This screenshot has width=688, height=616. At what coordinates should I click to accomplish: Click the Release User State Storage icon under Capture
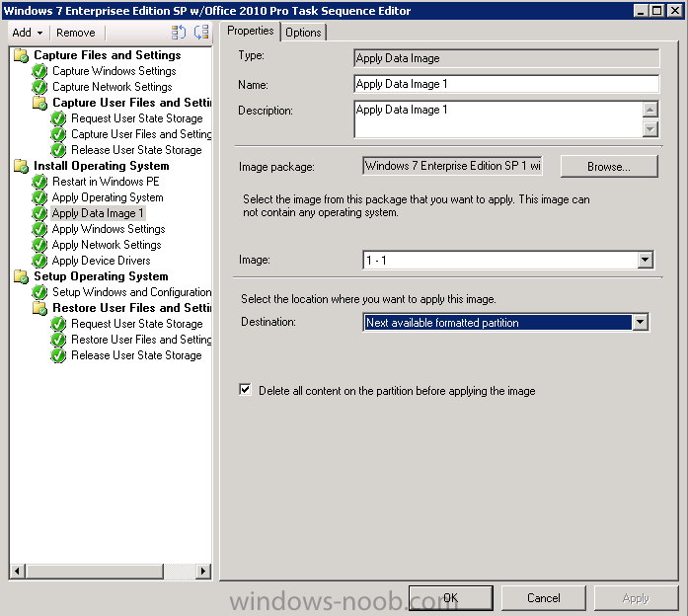pyautogui.click(x=58, y=150)
